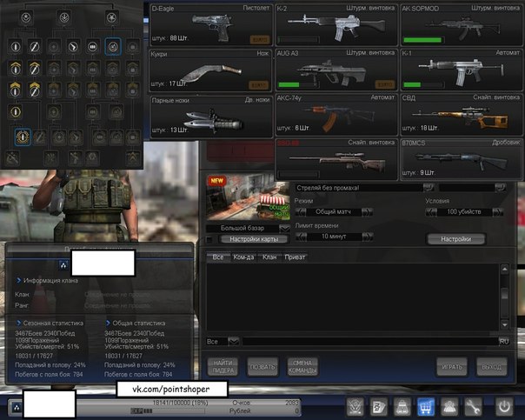This screenshot has height=420, width=525.
Task: Pick the single-bullet skill with one gold chevron
Action: [x=16, y=68]
